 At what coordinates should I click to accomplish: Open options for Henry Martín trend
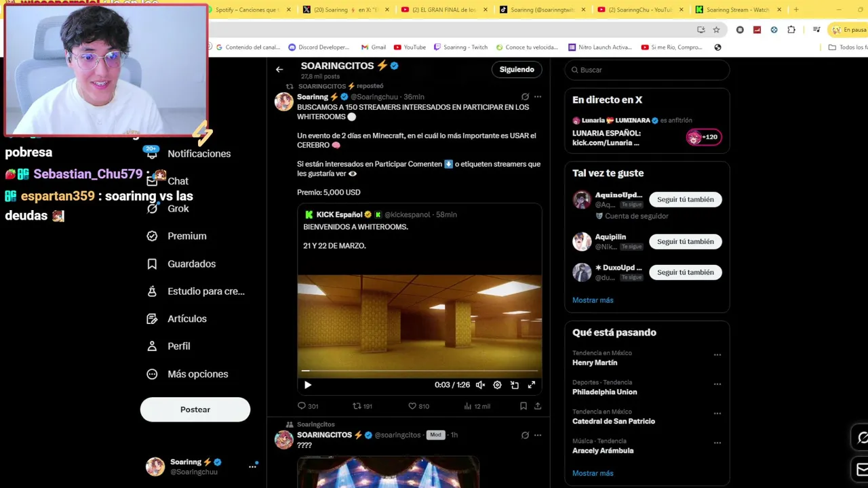point(717,354)
